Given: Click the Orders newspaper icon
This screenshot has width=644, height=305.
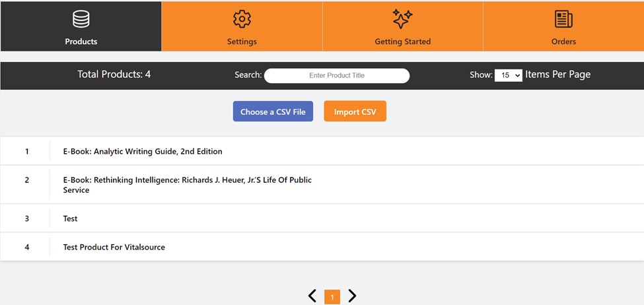Looking at the screenshot, I should click(563, 19).
